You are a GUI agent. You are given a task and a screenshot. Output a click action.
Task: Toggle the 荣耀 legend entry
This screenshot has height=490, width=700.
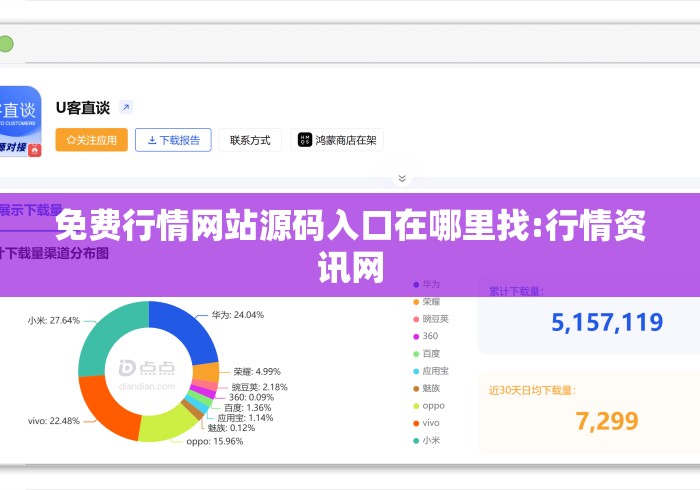(x=427, y=302)
